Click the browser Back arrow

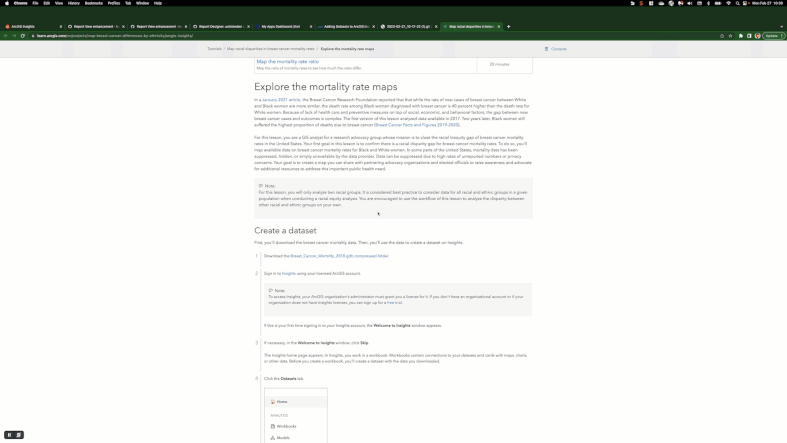click(x=6, y=36)
